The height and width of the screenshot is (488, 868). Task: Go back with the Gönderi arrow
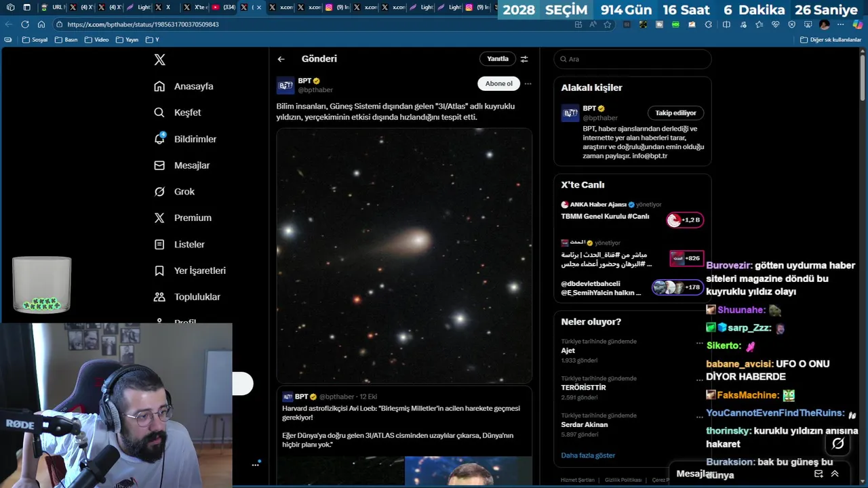tap(281, 59)
